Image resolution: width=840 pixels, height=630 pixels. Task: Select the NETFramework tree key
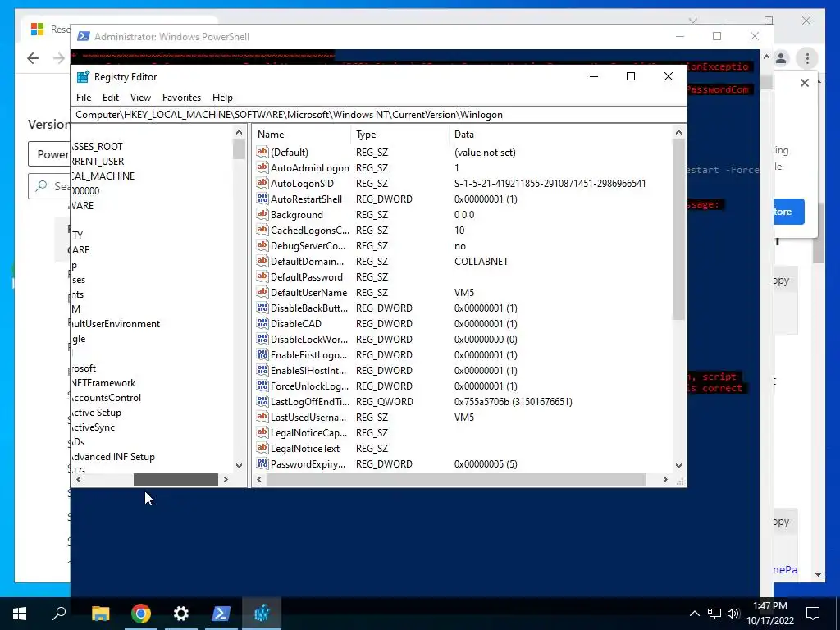point(103,383)
